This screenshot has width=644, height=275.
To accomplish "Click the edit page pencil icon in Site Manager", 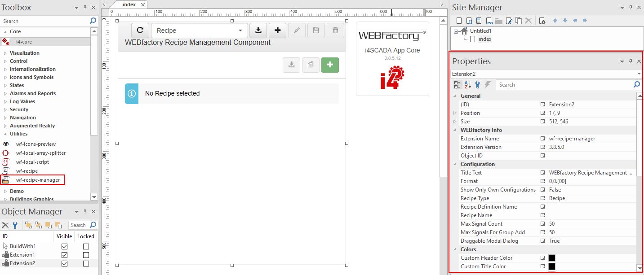I will click(x=509, y=21).
